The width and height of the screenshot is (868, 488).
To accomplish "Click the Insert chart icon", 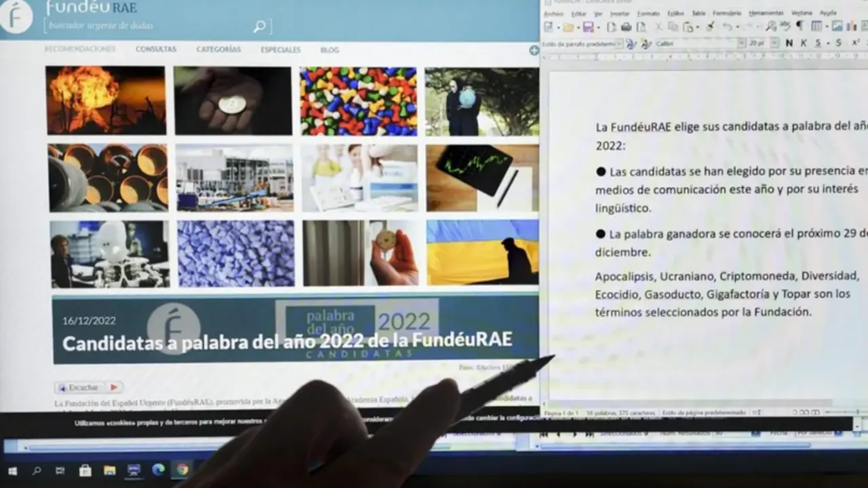I will click(851, 26).
